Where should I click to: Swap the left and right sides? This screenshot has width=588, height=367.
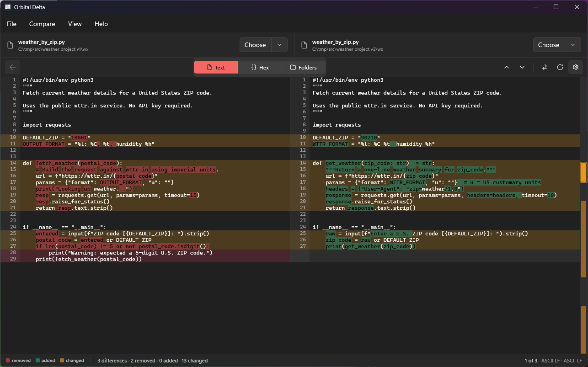(545, 67)
